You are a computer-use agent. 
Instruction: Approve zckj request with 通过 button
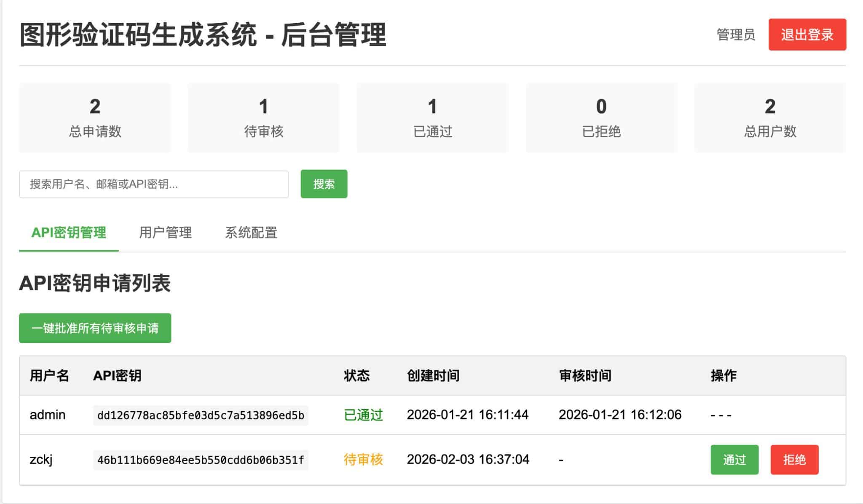(x=734, y=459)
